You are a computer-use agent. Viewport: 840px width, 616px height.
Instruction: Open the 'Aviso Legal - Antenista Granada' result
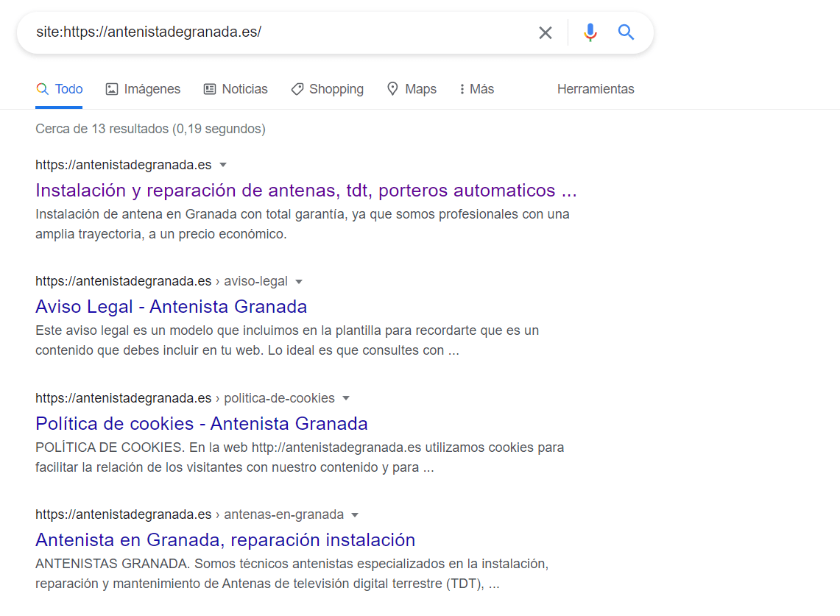(x=171, y=306)
